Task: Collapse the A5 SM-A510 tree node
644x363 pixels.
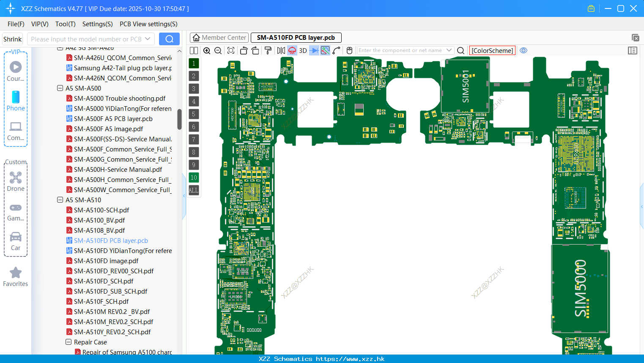Action: [60, 200]
